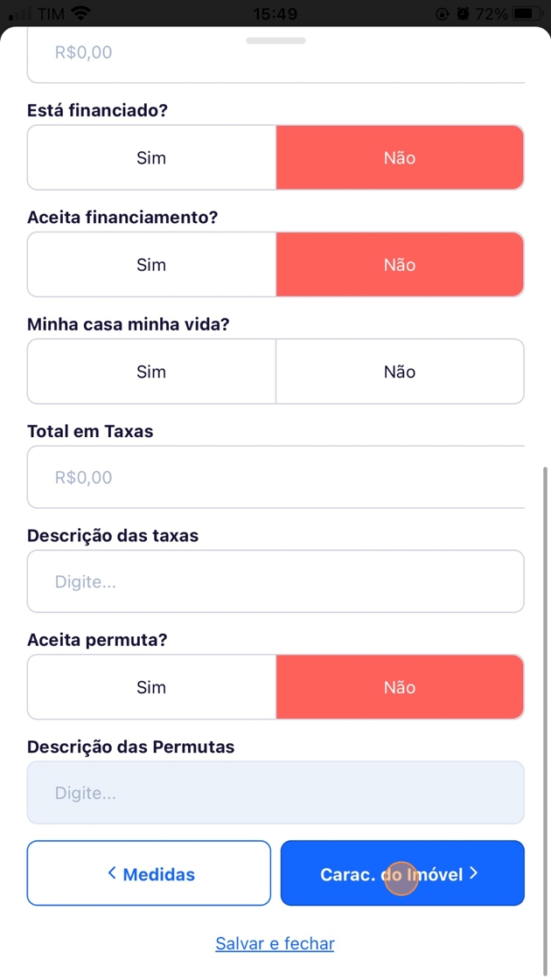The height and width of the screenshot is (980, 551).
Task: Pick Sim for Minha casa minha vida
Action: click(151, 372)
